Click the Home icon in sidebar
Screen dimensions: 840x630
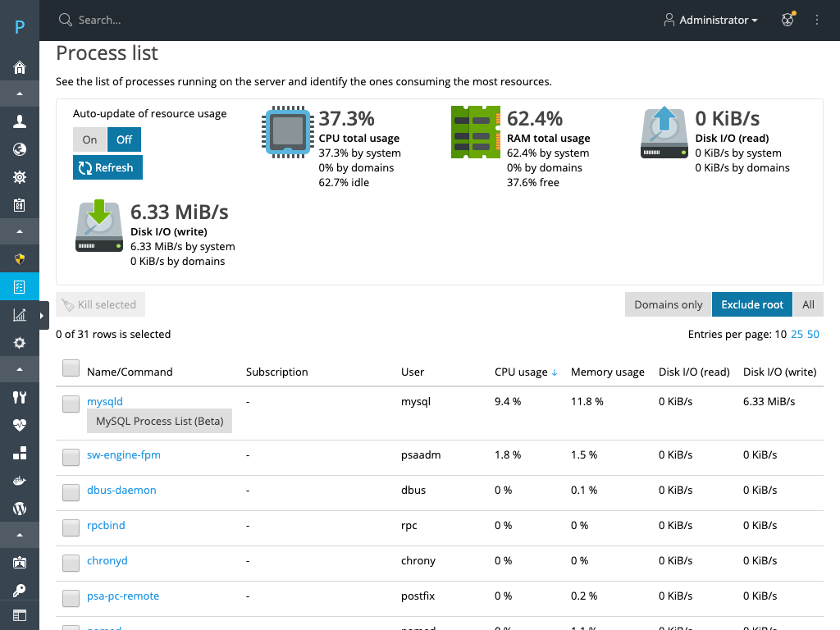pyautogui.click(x=20, y=67)
